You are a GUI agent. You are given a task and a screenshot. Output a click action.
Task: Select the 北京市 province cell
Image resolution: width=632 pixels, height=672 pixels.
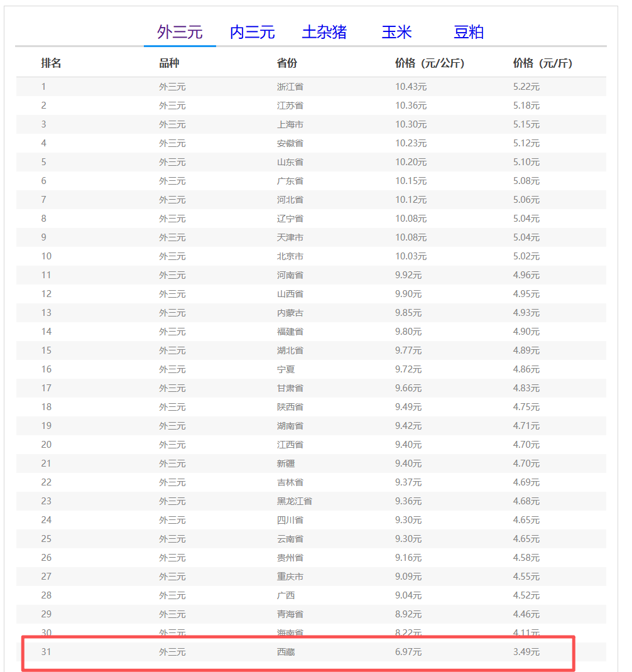coord(290,256)
